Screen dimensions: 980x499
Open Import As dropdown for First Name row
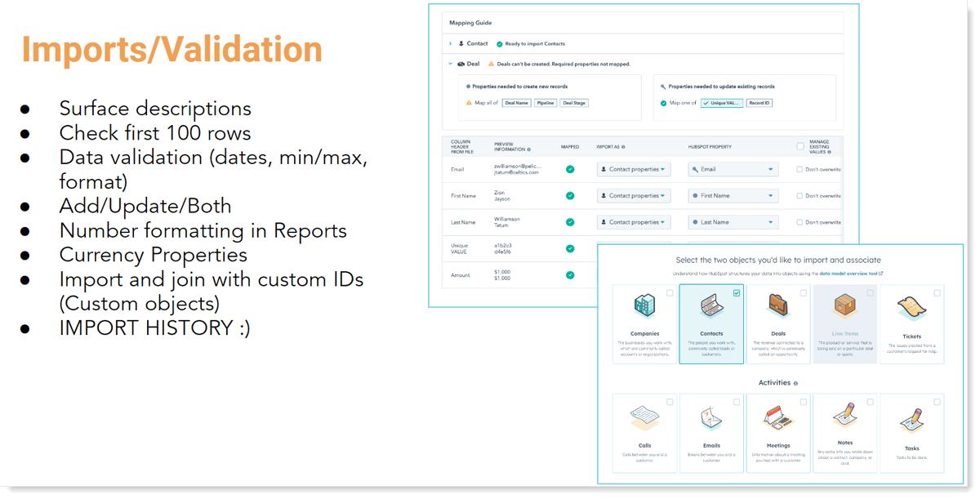[x=634, y=196]
